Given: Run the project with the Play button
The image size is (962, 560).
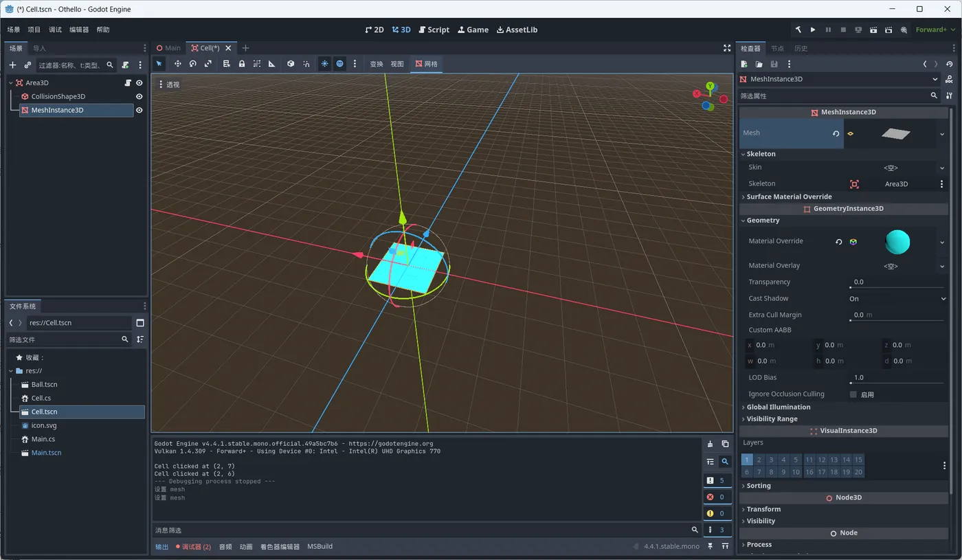Looking at the screenshot, I should point(813,30).
